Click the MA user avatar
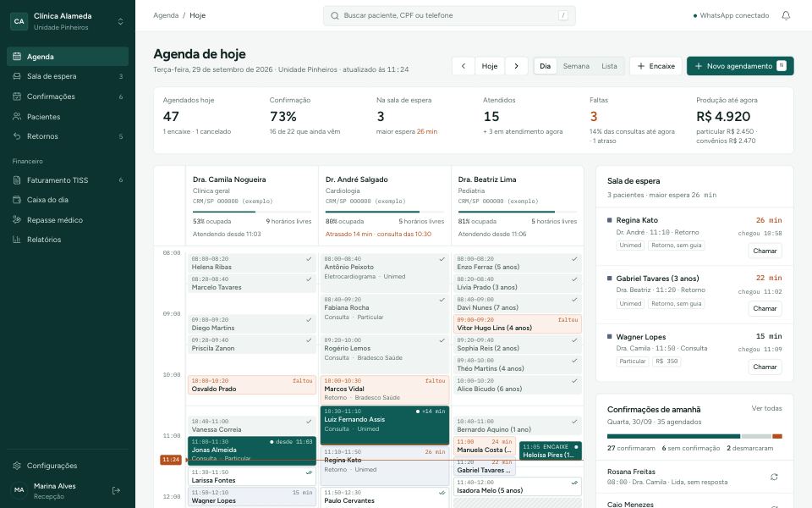Viewport: 812px width, 508px height. [19, 490]
